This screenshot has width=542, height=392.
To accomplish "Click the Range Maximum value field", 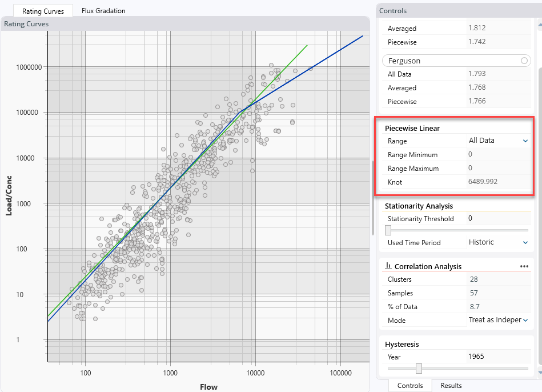I will click(x=497, y=169).
